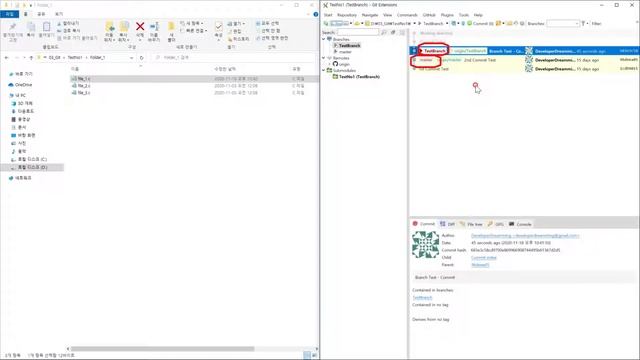Screen dimensions: 640x360
Task: Click the properties (속성) checkmark icon
Action: tap(218, 27)
